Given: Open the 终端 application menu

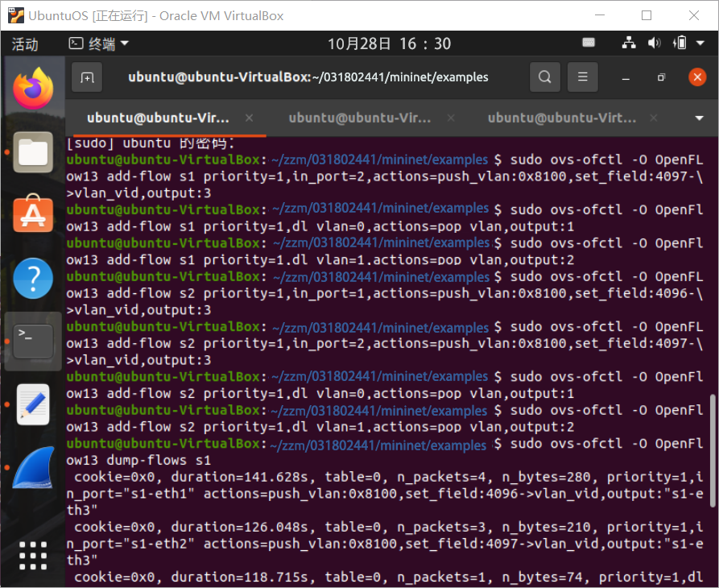Looking at the screenshot, I should tap(99, 43).
